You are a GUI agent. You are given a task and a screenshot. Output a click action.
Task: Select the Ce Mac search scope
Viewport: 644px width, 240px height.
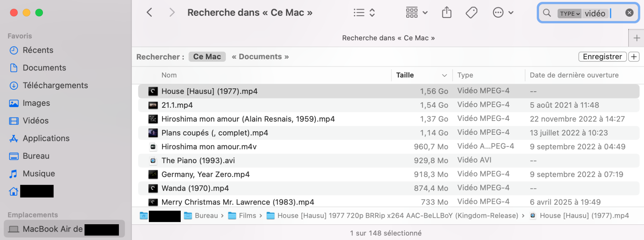207,57
